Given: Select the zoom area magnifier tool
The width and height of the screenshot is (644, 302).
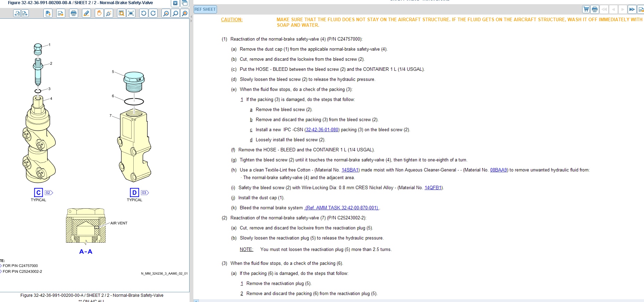Looking at the screenshot, I should (109, 14).
